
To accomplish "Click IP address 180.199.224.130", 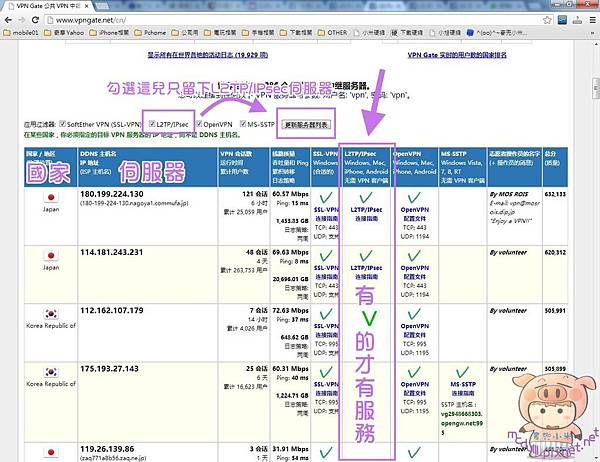I will tap(112, 194).
